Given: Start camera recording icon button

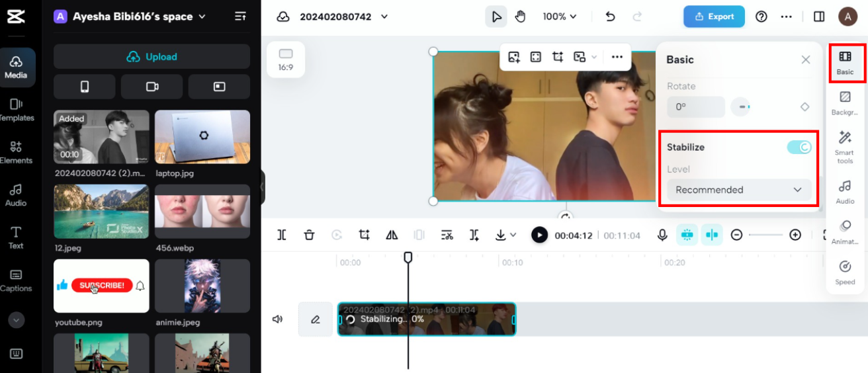Looking at the screenshot, I should click(x=152, y=87).
